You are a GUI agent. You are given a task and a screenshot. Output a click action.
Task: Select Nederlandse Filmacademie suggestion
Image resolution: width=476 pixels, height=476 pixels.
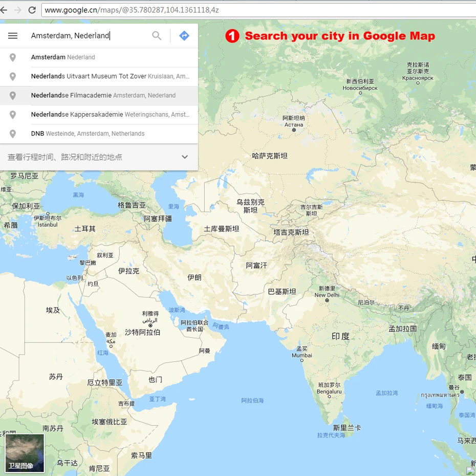[99, 96]
